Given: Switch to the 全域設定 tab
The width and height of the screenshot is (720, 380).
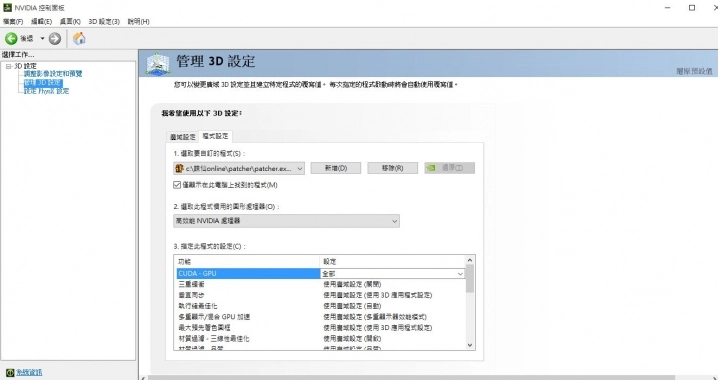Looking at the screenshot, I should click(183, 137).
